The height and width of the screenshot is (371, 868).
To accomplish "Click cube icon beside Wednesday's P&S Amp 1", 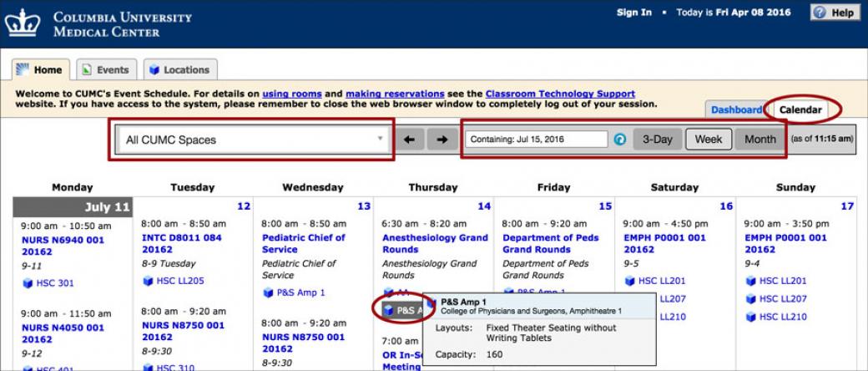I will (x=268, y=292).
